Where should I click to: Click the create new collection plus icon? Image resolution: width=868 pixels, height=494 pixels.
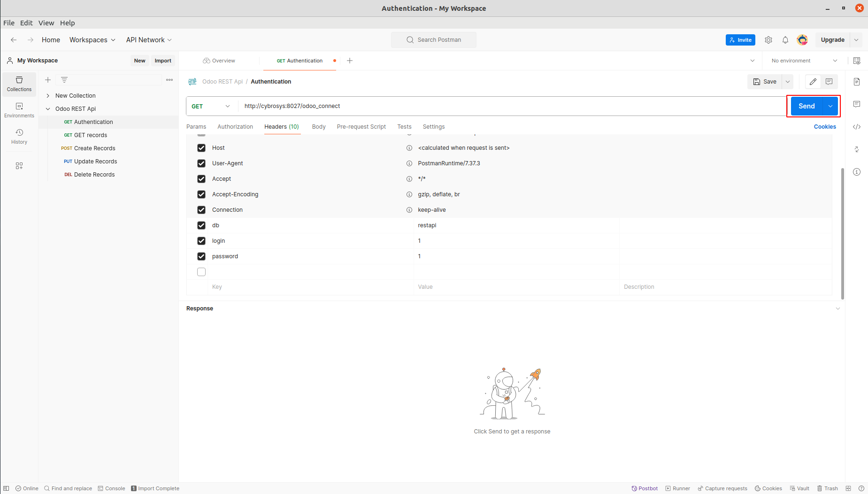click(48, 80)
